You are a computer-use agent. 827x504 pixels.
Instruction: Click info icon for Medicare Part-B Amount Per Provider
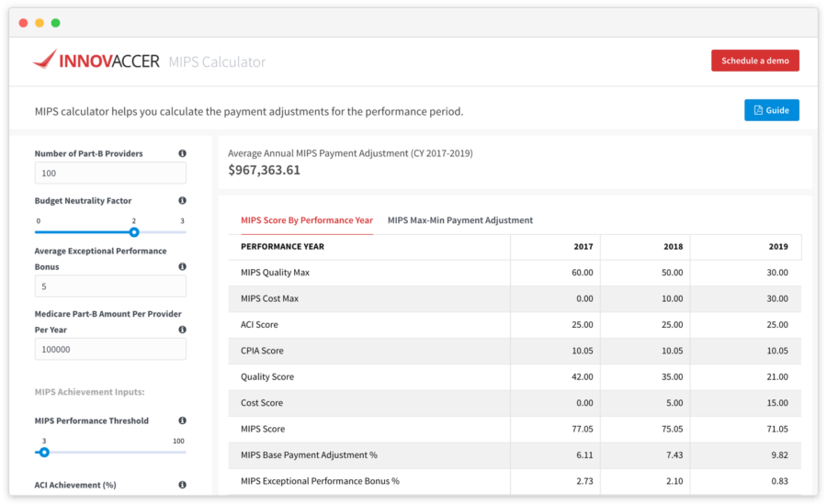183,330
